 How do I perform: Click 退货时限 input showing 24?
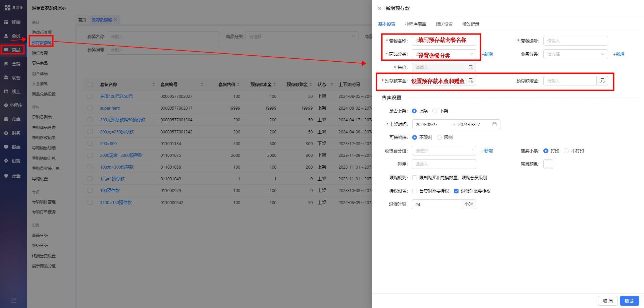coord(436,204)
